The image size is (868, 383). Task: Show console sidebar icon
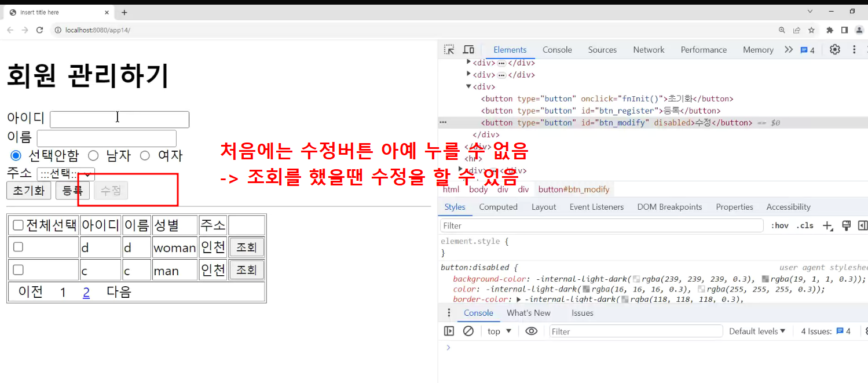[x=449, y=331]
